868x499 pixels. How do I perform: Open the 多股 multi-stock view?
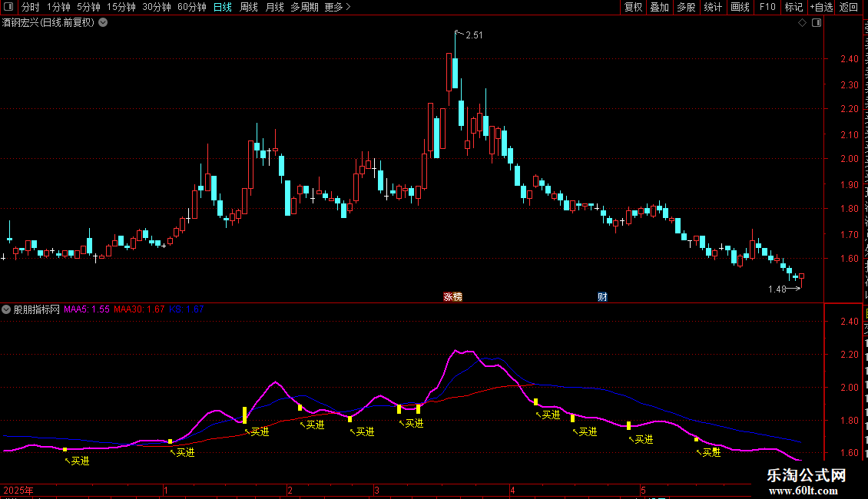(x=686, y=7)
